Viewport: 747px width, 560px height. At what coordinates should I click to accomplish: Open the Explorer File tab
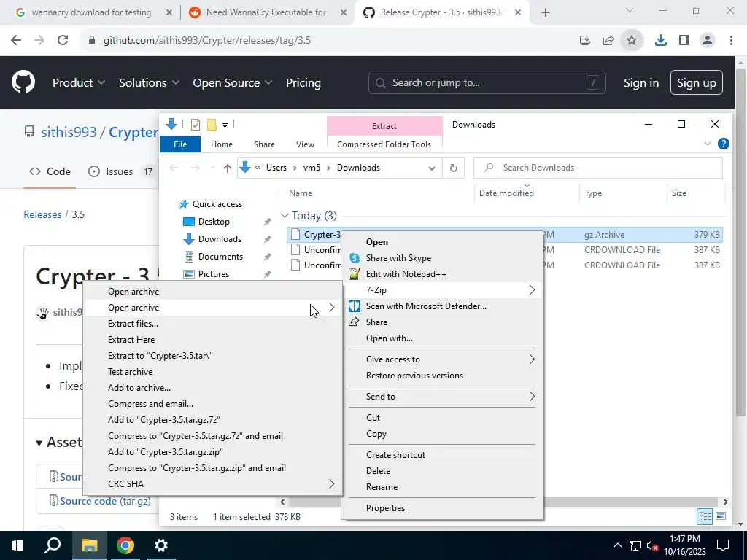180,144
